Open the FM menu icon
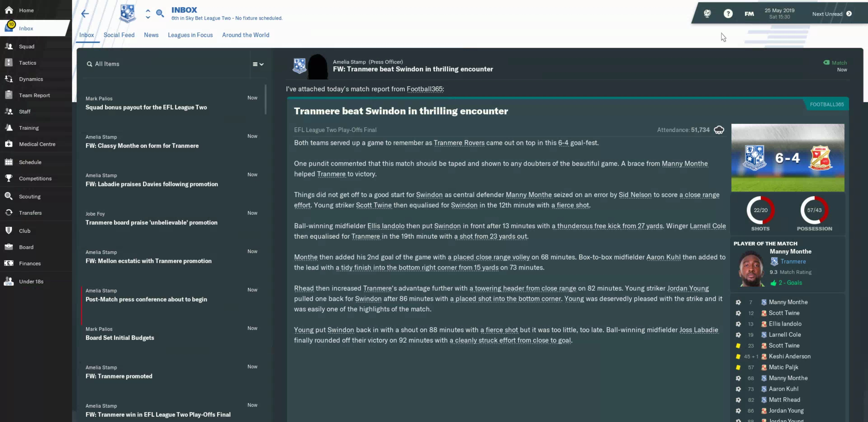The height and width of the screenshot is (422, 868). click(749, 14)
